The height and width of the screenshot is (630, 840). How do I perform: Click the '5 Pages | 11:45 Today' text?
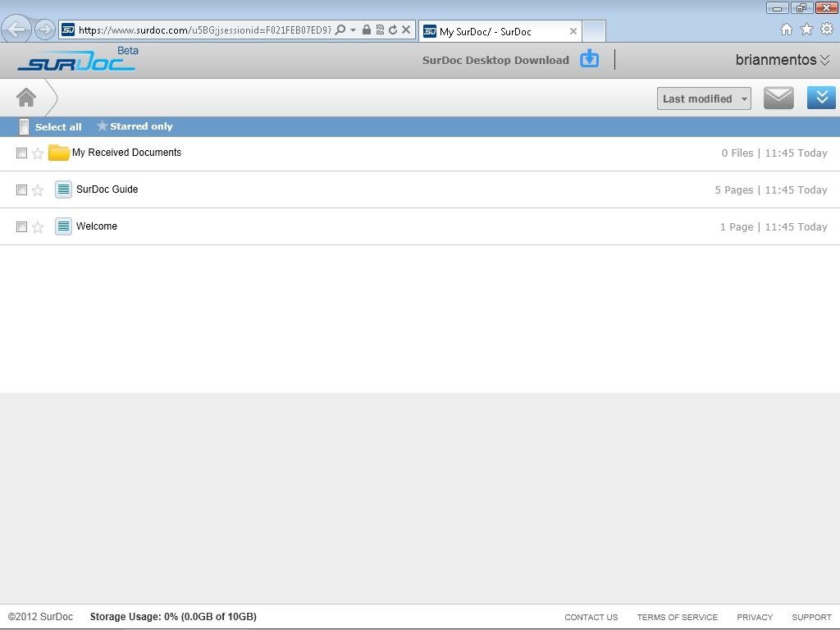tap(771, 189)
